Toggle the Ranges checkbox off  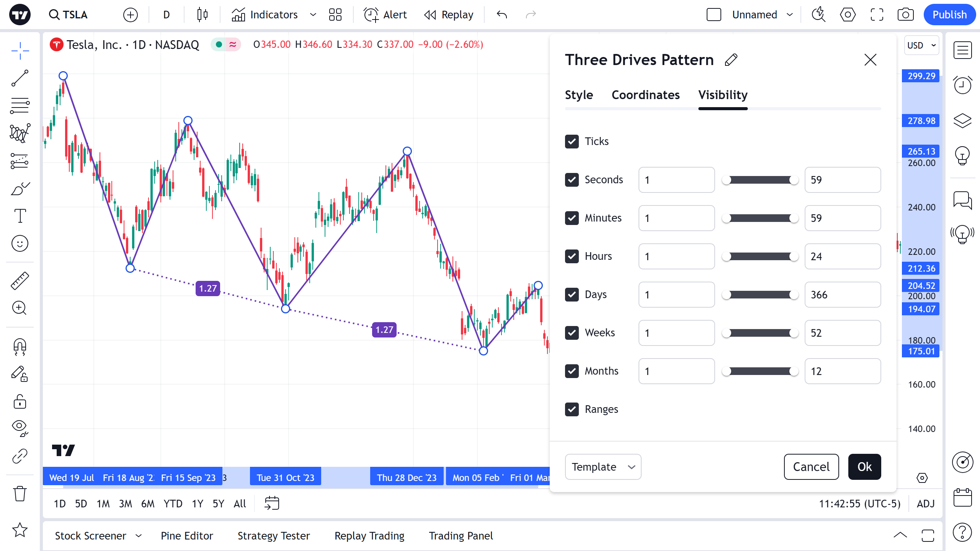[572, 409]
